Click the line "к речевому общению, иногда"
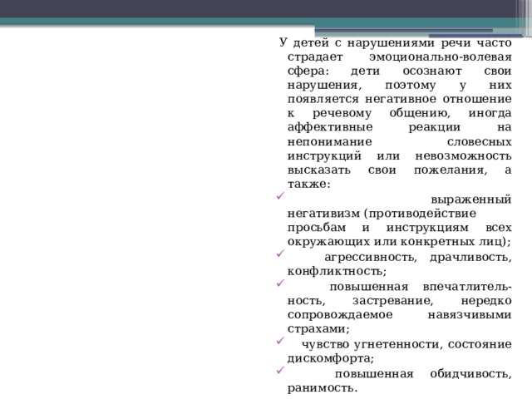 [399, 113]
